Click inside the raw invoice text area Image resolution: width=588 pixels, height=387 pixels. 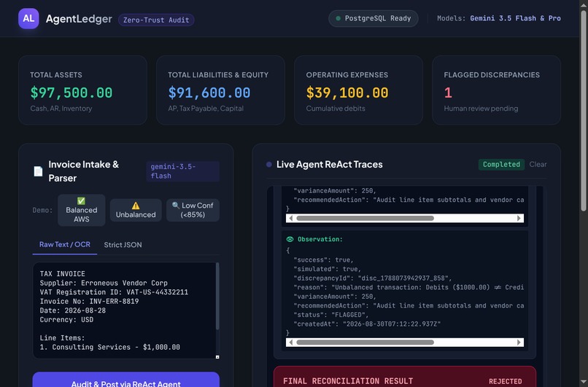[x=124, y=310]
